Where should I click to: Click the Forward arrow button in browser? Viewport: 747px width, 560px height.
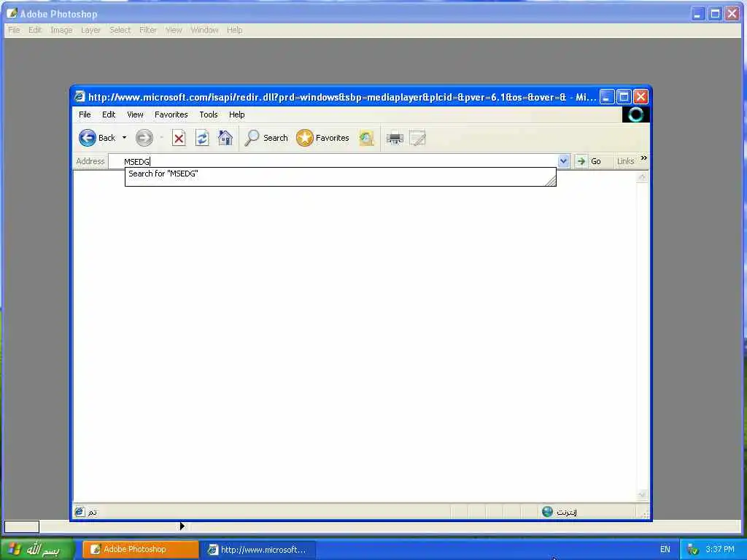(x=144, y=138)
